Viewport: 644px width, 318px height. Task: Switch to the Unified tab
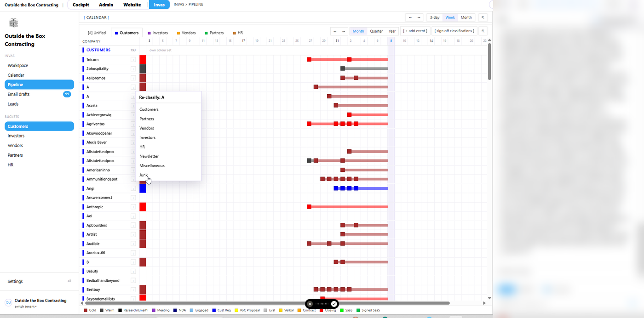click(x=97, y=33)
